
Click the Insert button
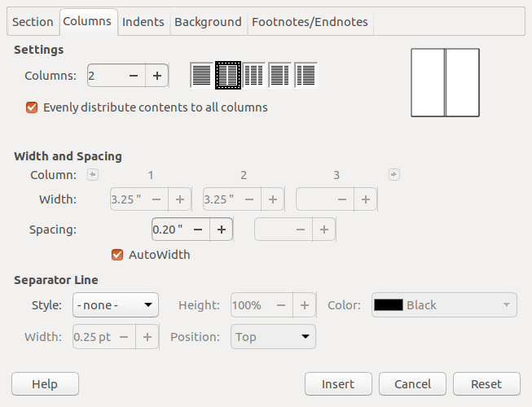tap(338, 384)
